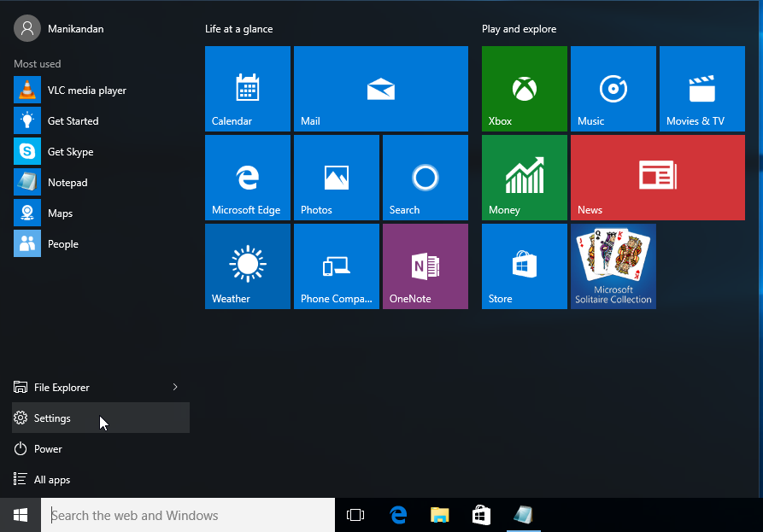Open Get Started from Most used

click(x=101, y=121)
